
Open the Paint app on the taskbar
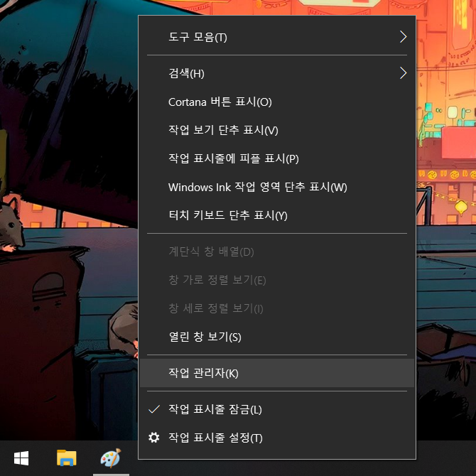pos(111,458)
